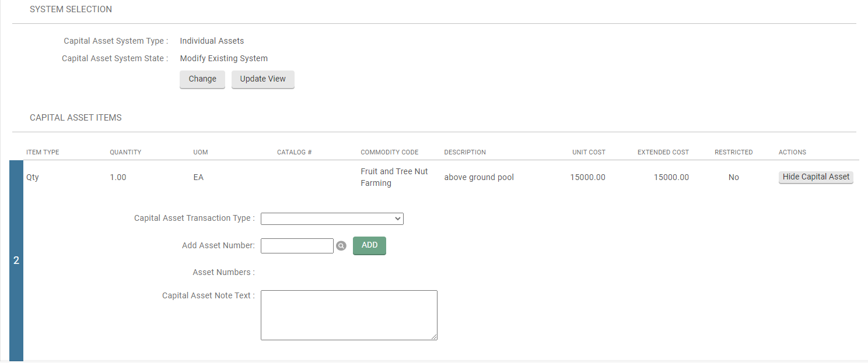
Task: Click the Quantity column header
Action: [125, 152]
